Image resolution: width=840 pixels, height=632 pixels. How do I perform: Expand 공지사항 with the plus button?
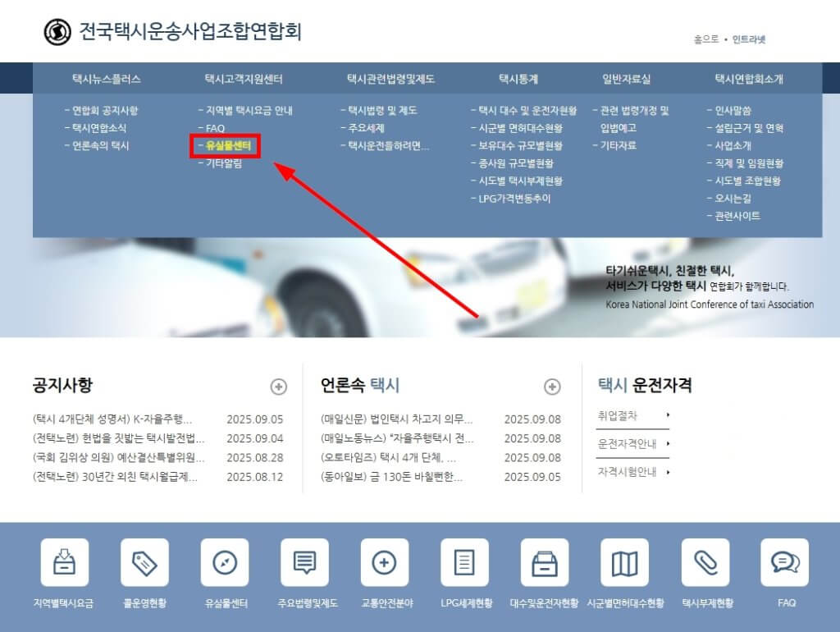278,387
